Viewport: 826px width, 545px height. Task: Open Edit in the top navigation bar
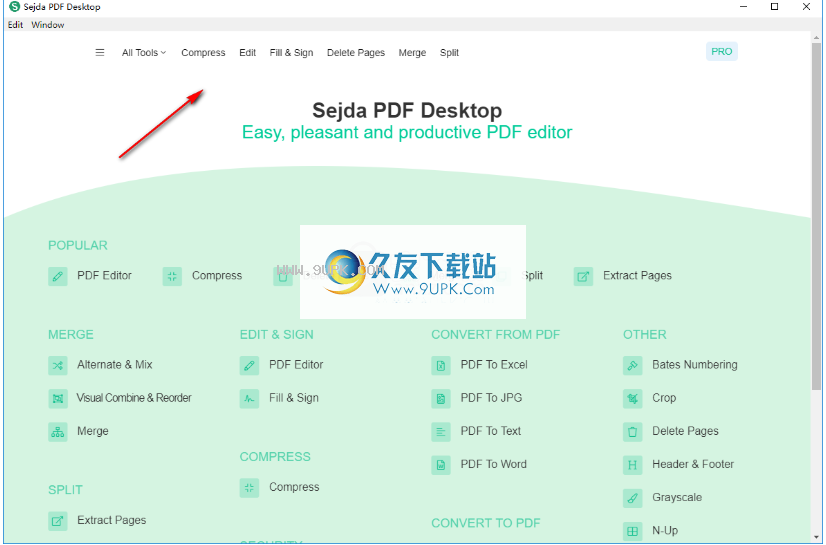pos(248,53)
